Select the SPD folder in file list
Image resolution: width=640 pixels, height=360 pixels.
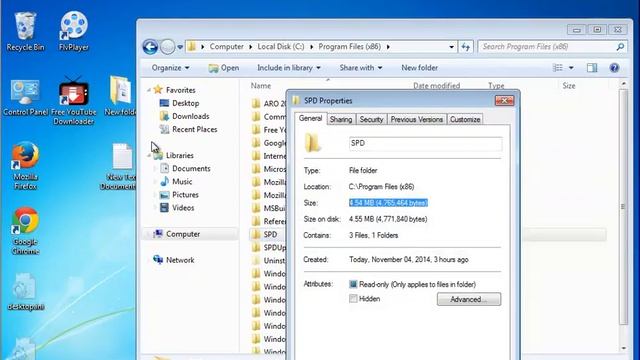pos(270,234)
